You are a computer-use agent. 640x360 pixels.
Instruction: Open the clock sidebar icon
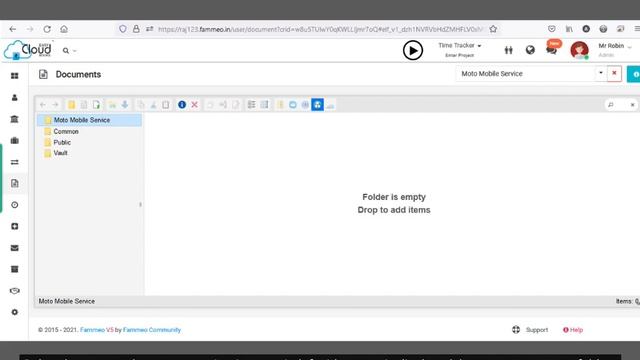click(15, 205)
